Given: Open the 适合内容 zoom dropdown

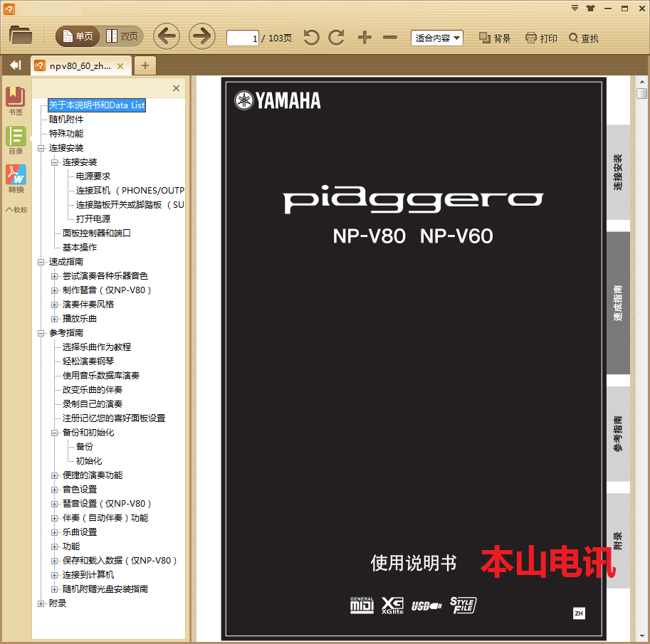Looking at the screenshot, I should click(x=437, y=38).
